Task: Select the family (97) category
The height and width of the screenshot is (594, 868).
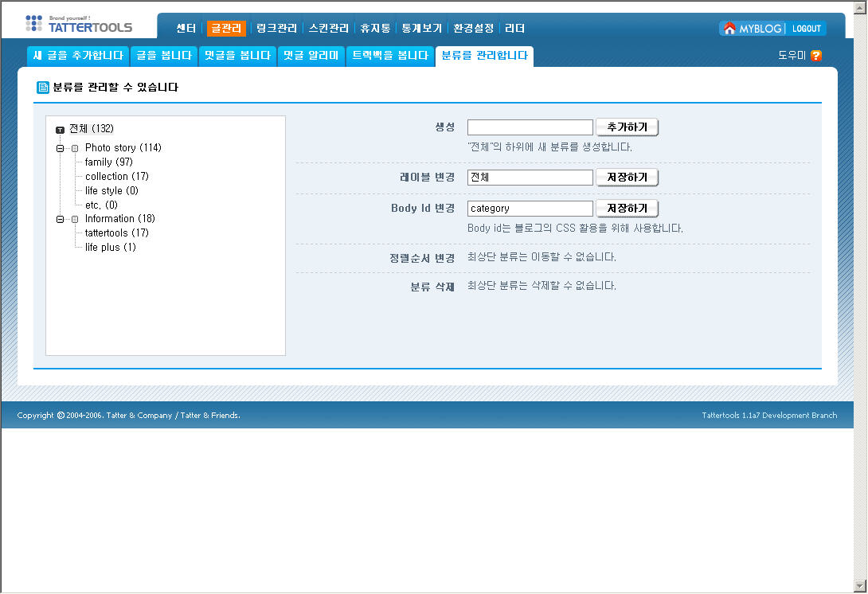Action: point(108,162)
